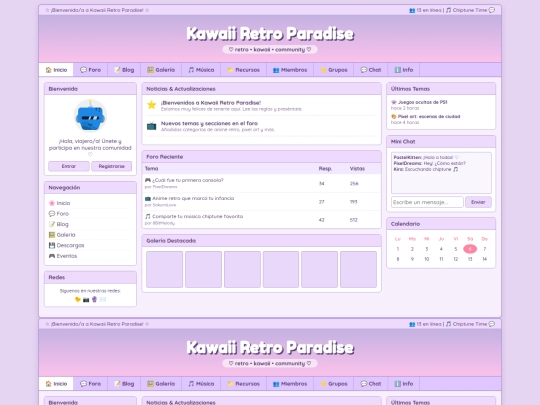
Task: Click the picture icon beside Galería in Navegación
Action: coord(52,235)
